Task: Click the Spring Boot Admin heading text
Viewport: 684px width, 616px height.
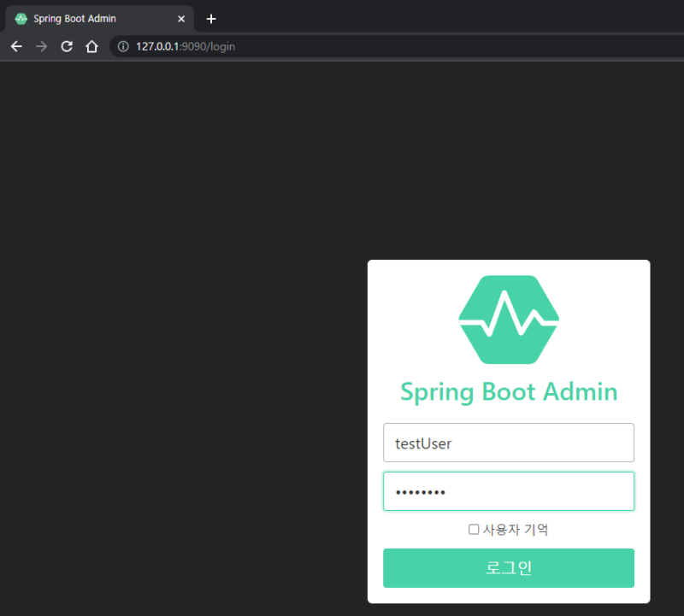Action: click(x=509, y=392)
